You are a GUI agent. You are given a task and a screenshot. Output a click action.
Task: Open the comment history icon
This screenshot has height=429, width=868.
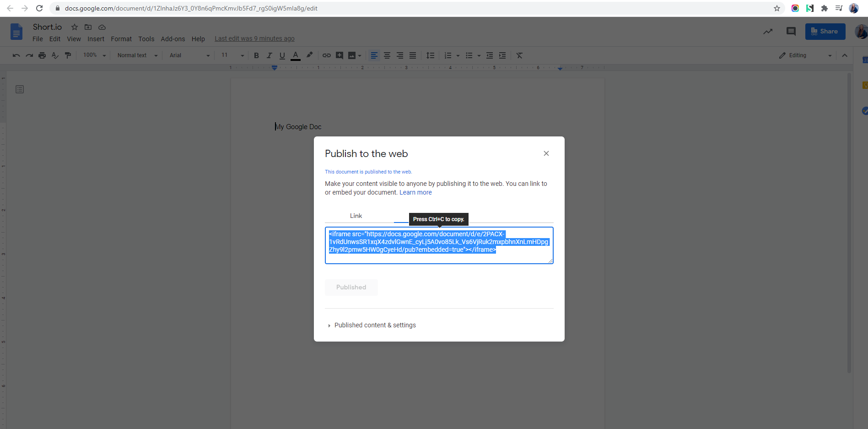coord(791,31)
